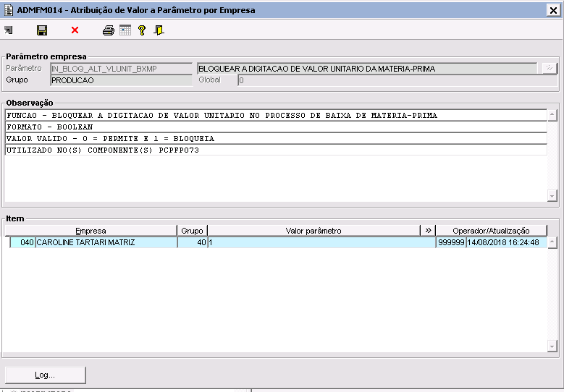Click the window title document icon
The width and height of the screenshot is (564, 392).
pos(8,10)
